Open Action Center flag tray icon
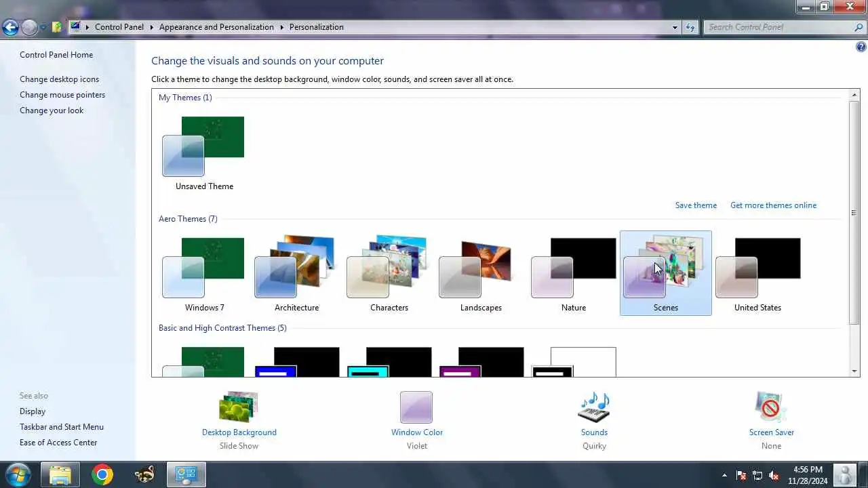Screen dimensions: 868x488 click(x=741, y=475)
